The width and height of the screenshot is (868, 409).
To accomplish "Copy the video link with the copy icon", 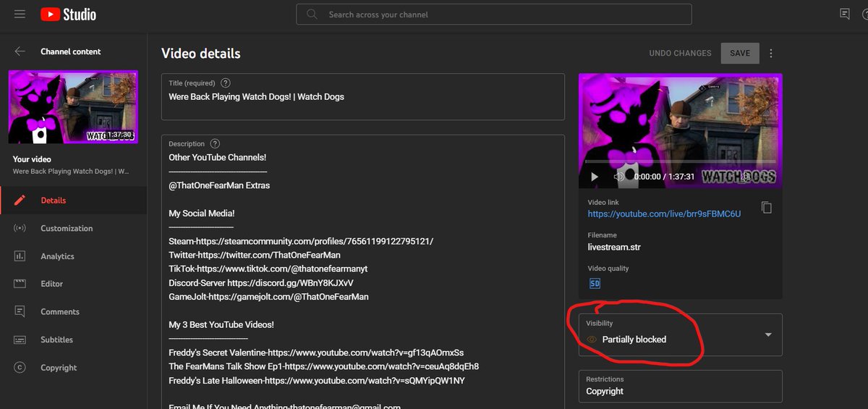I will pyautogui.click(x=767, y=208).
